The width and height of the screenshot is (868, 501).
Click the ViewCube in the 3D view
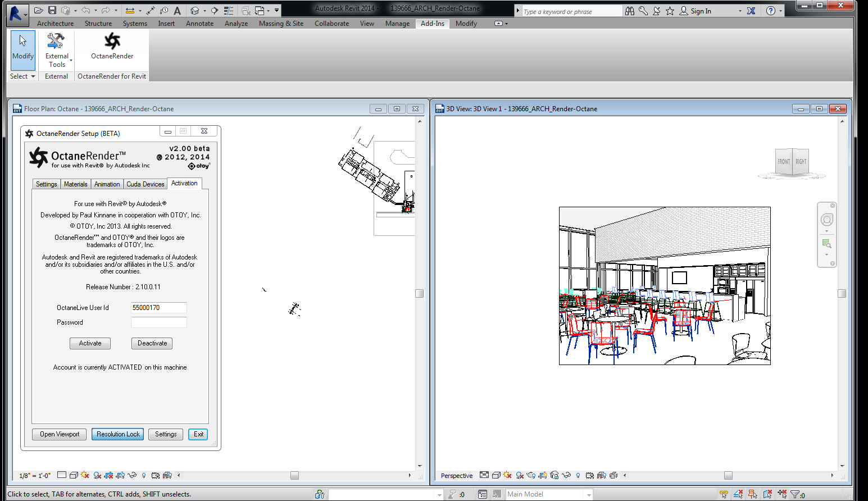[792, 163]
